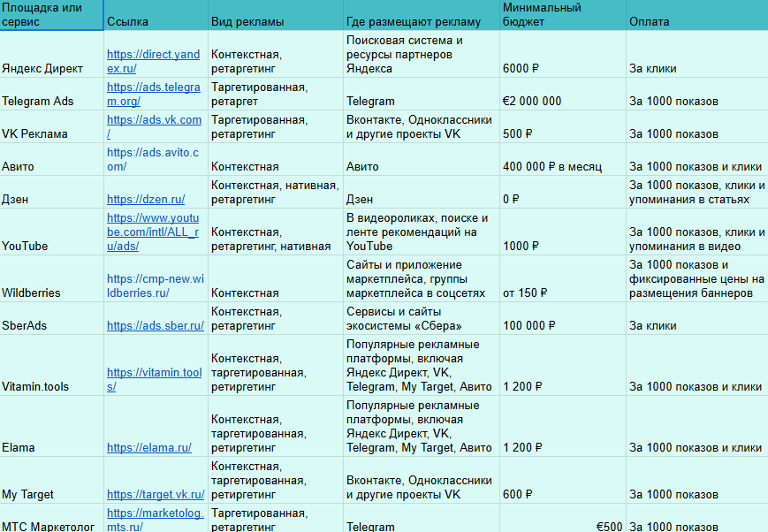Open the ads.avito.com link
Image resolution: width=768 pixels, height=532 pixels.
tap(153, 160)
